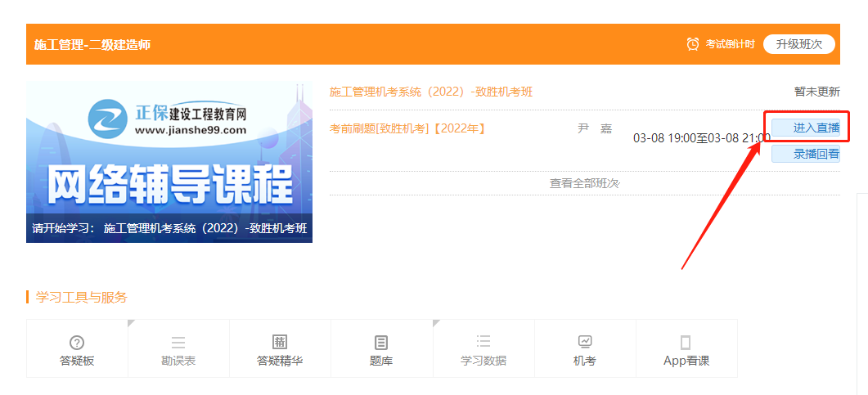868x395 pixels.
Task: Click the 施工管理-二级建造师 header title
Action: point(92,44)
